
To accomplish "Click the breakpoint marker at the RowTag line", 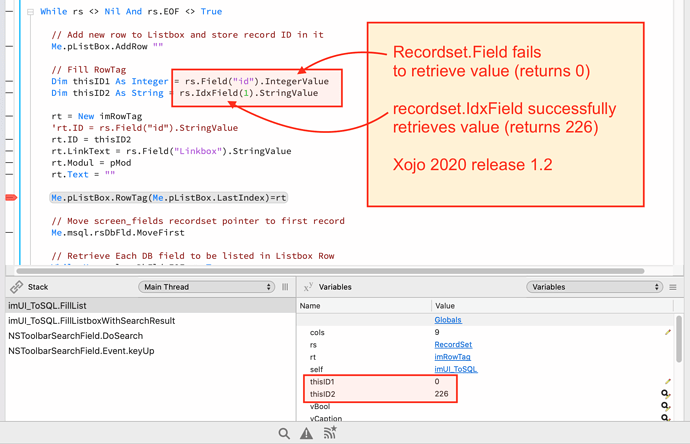I will tap(11, 198).
